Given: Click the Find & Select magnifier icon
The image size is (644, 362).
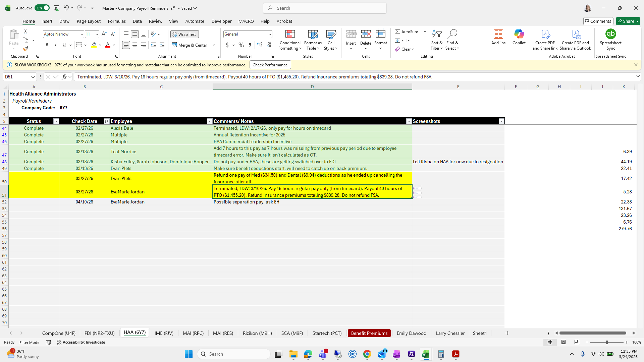Looking at the screenshot, I should (x=452, y=34).
